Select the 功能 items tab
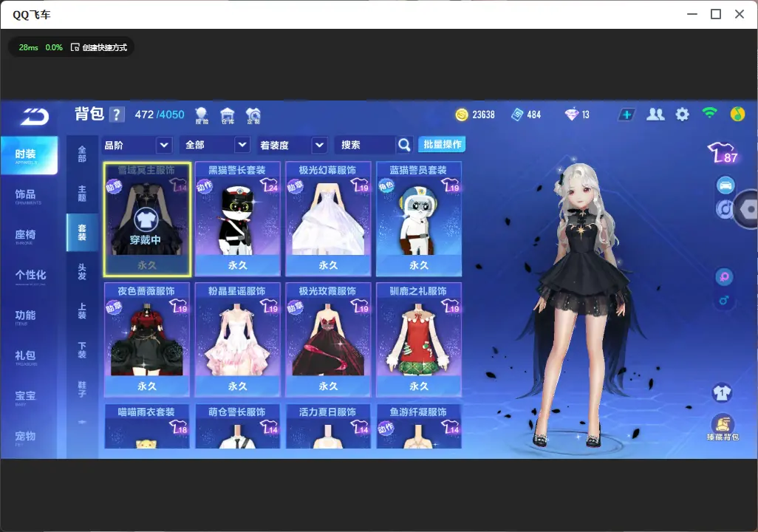758x532 pixels. 25,316
